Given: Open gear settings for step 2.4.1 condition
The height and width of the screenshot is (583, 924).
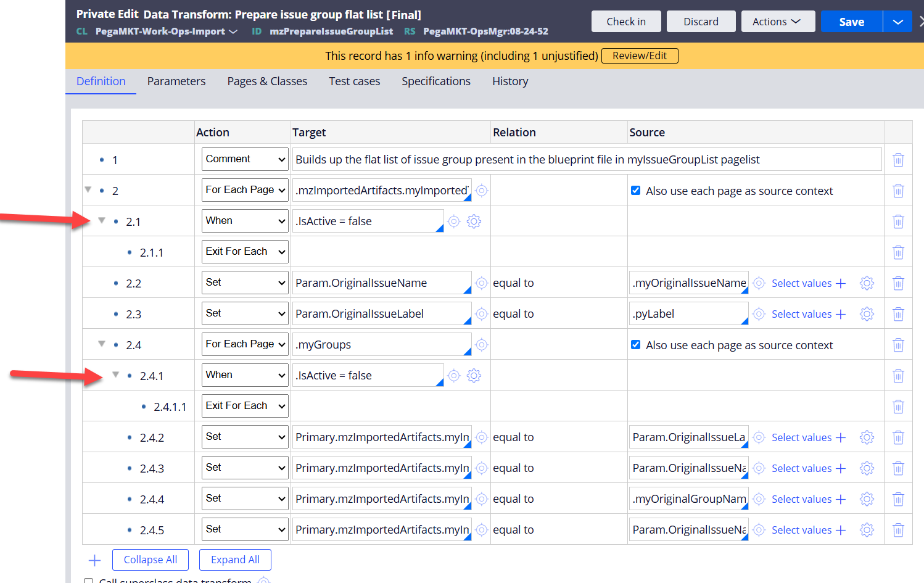Looking at the screenshot, I should click(474, 376).
